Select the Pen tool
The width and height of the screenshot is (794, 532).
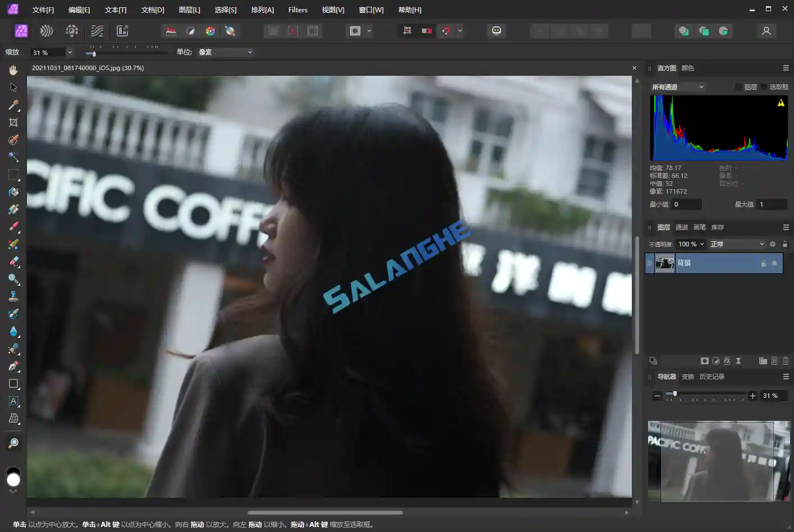[x=13, y=366]
